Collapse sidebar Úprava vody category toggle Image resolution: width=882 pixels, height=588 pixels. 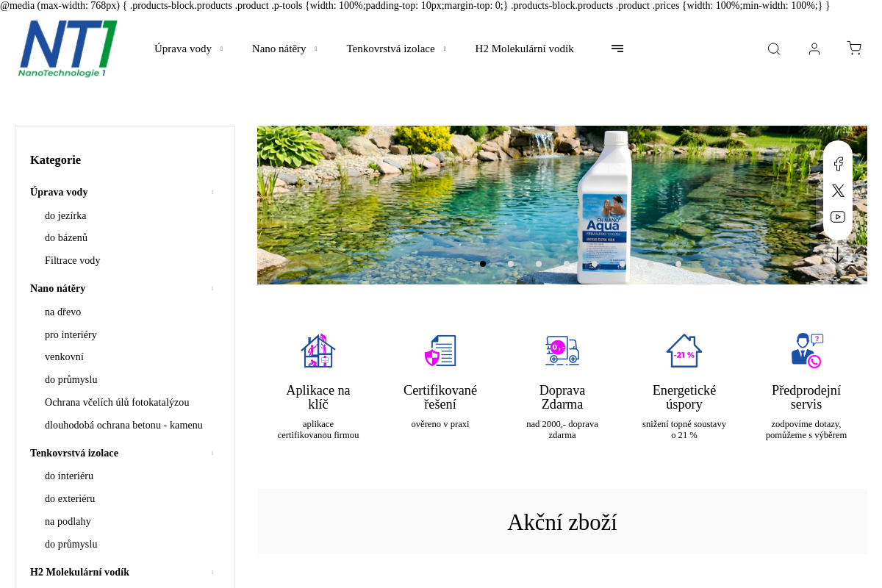(x=212, y=192)
